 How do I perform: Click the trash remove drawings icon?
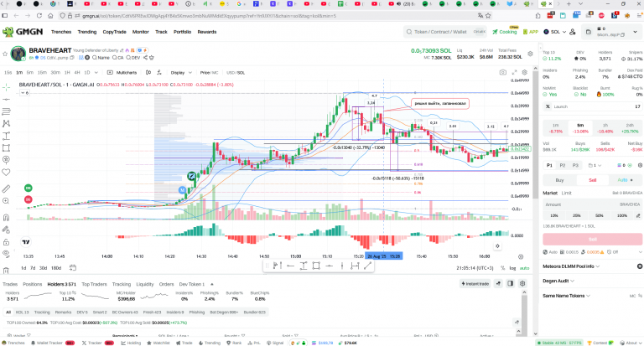click(6, 271)
